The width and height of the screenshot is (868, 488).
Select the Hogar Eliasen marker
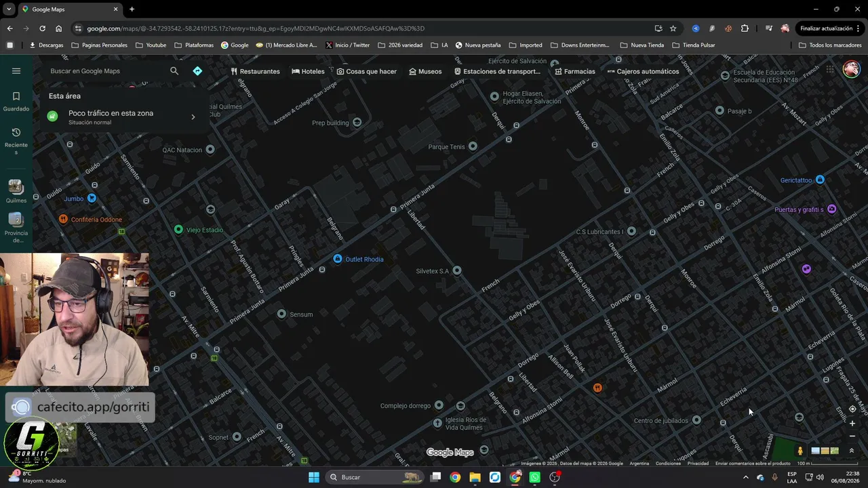tap(494, 96)
